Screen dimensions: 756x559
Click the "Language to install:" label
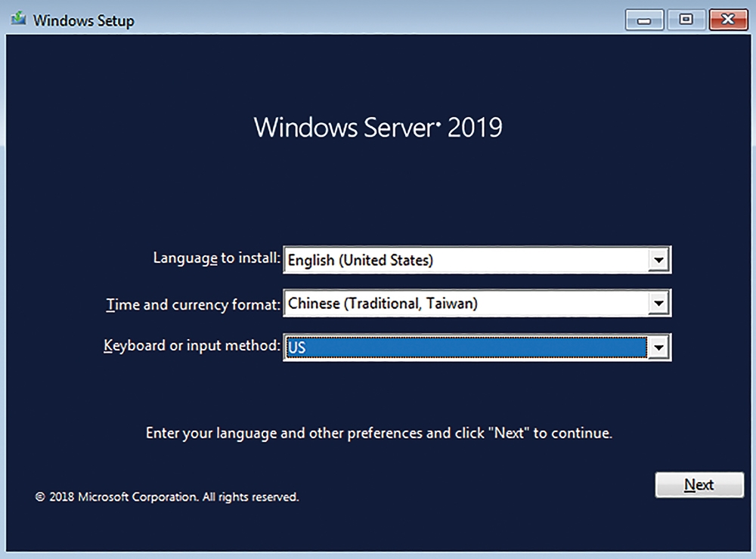(216, 258)
